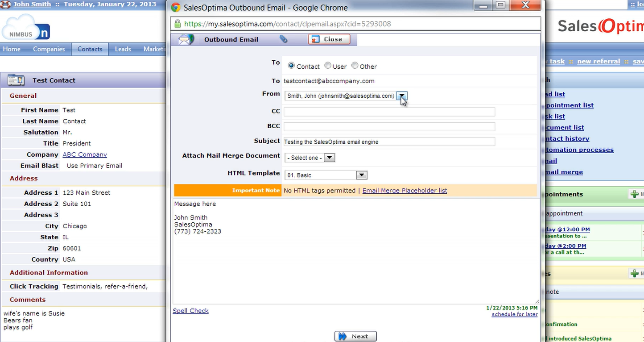Open the Leads tab

(122, 49)
